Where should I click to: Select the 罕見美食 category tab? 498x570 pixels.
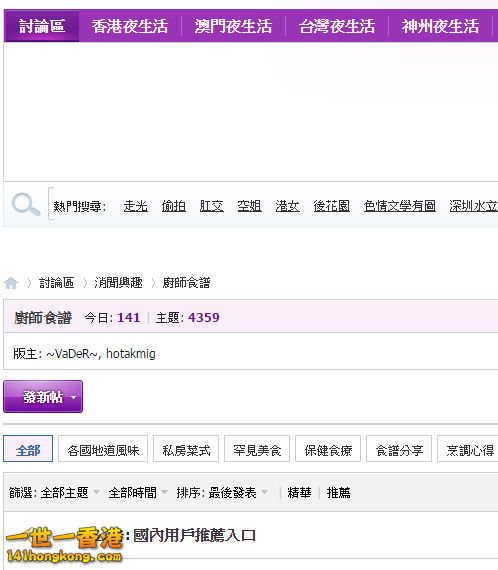(x=257, y=449)
